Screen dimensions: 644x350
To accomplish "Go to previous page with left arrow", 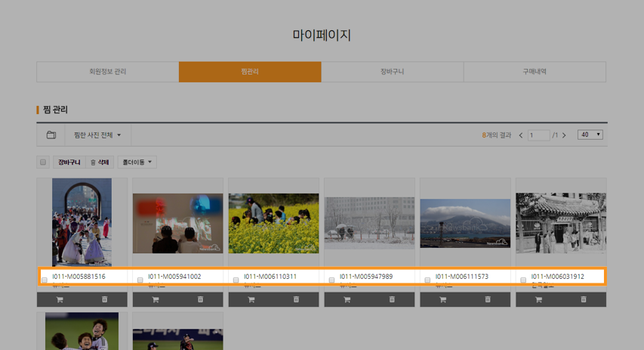I will [x=521, y=135].
